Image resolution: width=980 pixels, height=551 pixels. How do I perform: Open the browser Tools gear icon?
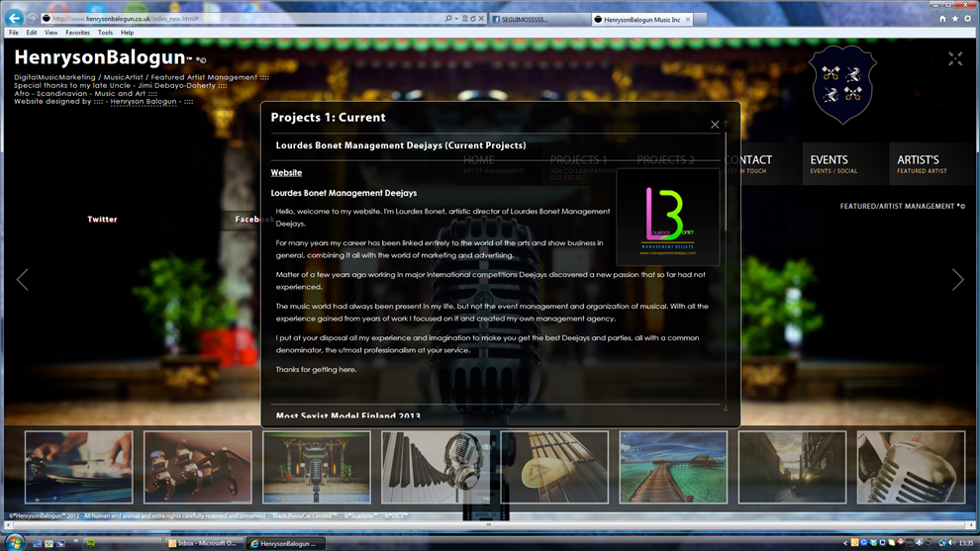[967, 19]
